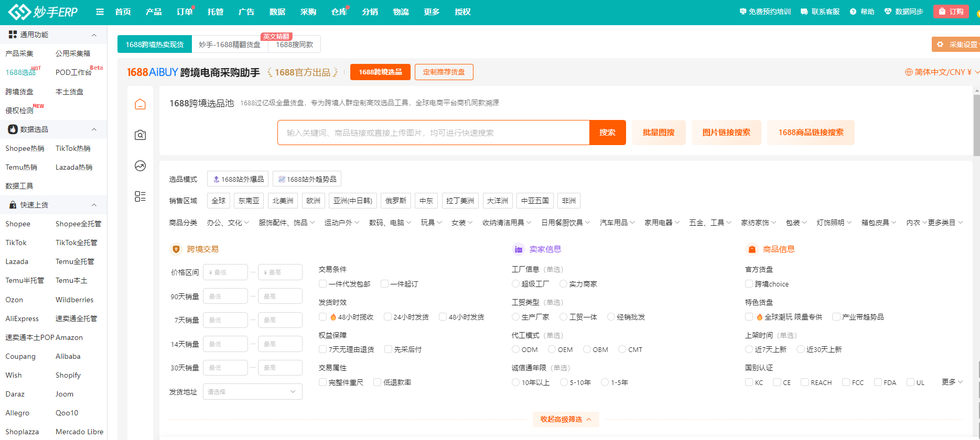Open the trend chart icon in vertical strip
Screen dimensions: 980x440
(140, 166)
